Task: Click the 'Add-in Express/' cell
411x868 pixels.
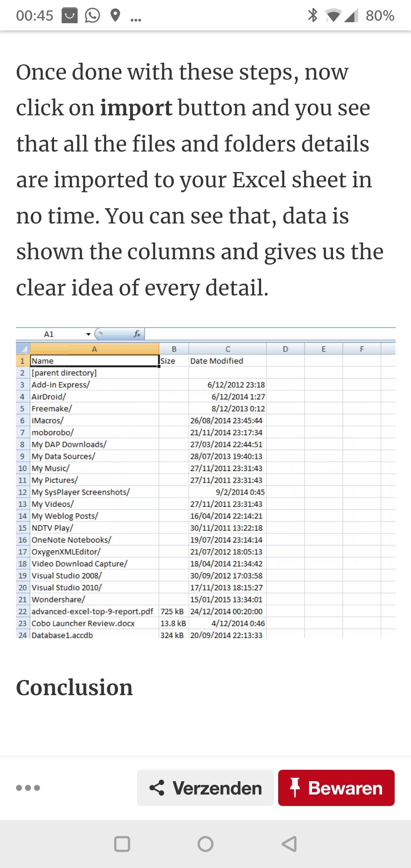Action: 94,385
